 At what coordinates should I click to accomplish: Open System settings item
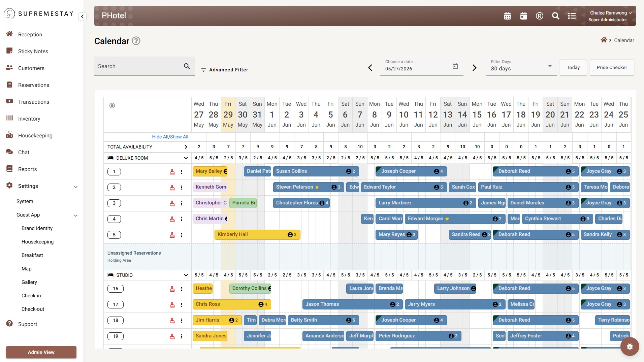coord(25,201)
